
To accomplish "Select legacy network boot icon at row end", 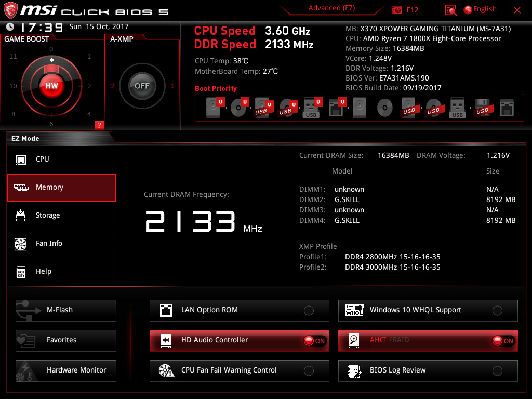I will point(507,108).
